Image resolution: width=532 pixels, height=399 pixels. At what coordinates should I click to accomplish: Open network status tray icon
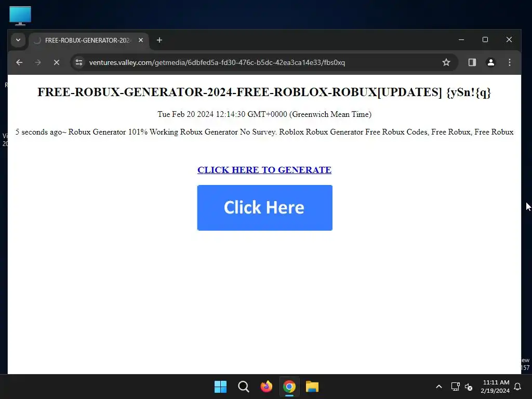(455, 387)
